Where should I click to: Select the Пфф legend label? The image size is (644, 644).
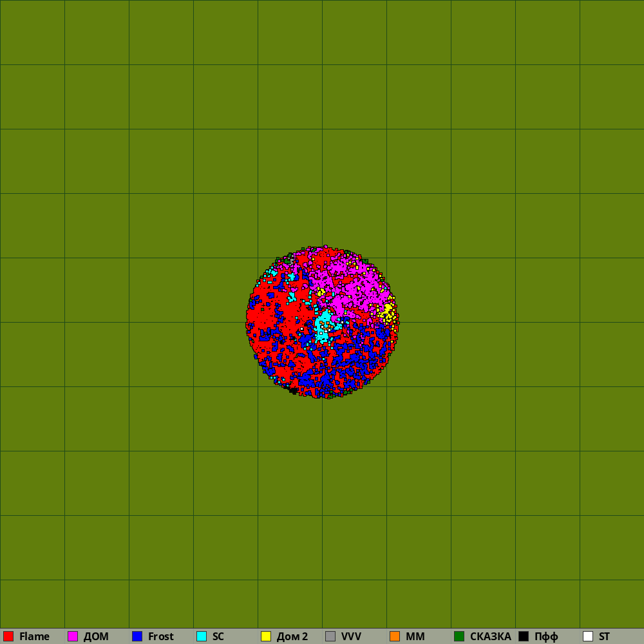point(546,636)
